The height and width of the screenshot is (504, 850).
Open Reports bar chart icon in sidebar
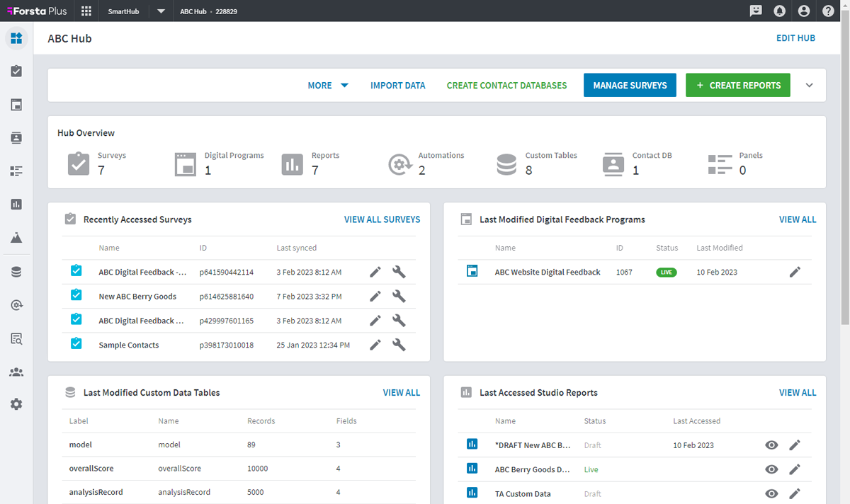[16, 204]
